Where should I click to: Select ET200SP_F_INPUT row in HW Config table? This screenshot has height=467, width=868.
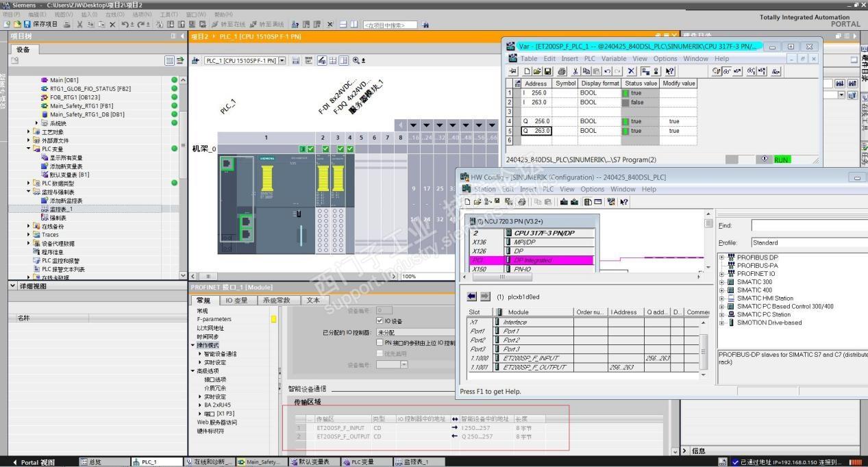pos(585,358)
